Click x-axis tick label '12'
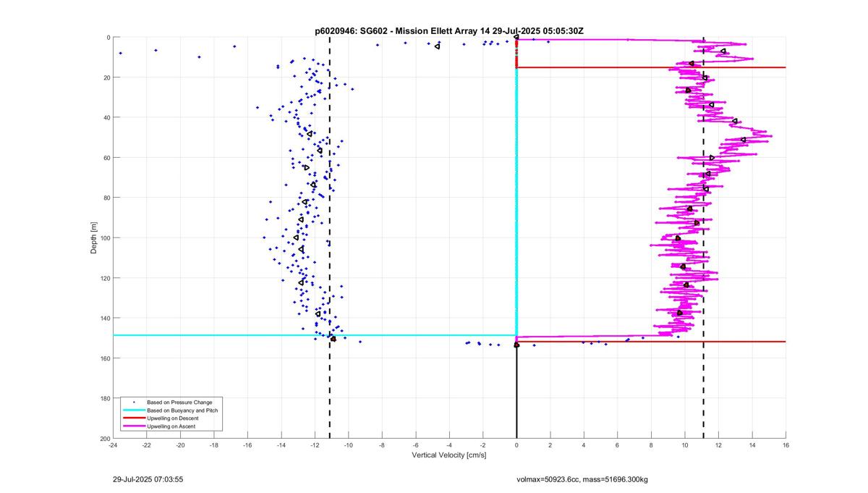Screen dimensions: 868x493 718,446
